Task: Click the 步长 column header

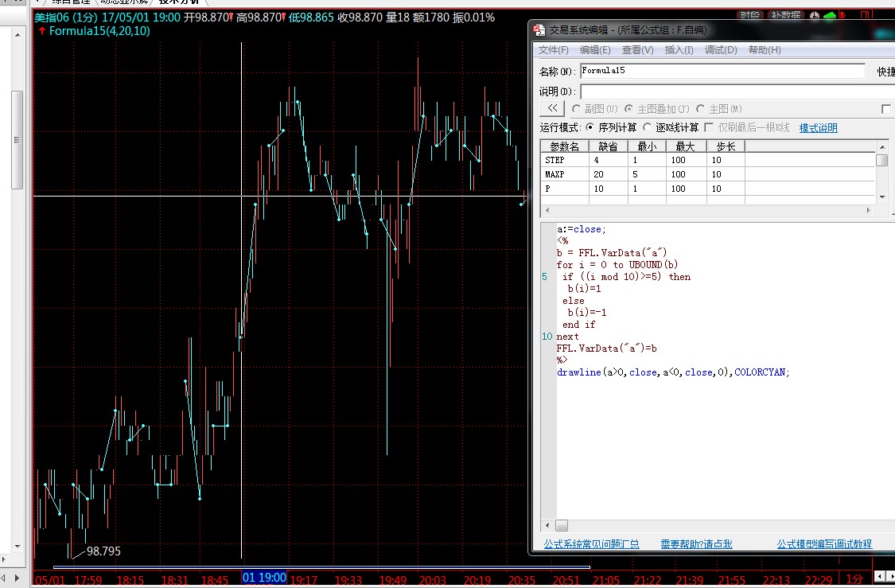Action: pos(726,146)
